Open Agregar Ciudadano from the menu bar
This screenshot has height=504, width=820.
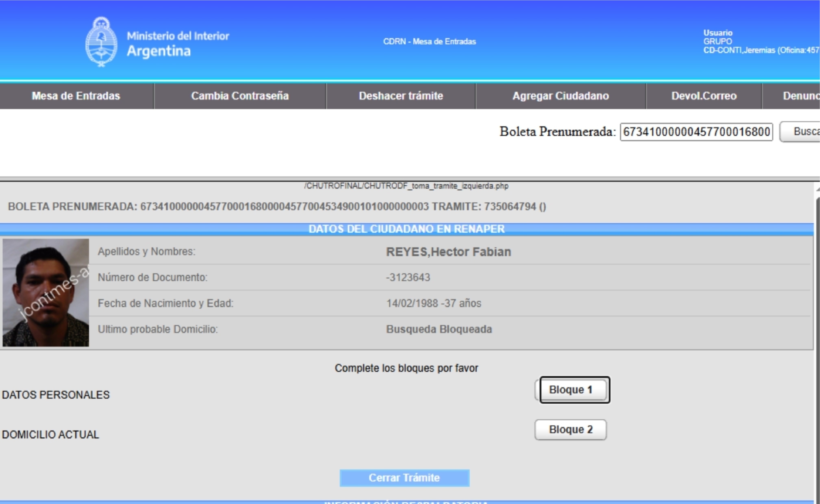click(x=560, y=96)
